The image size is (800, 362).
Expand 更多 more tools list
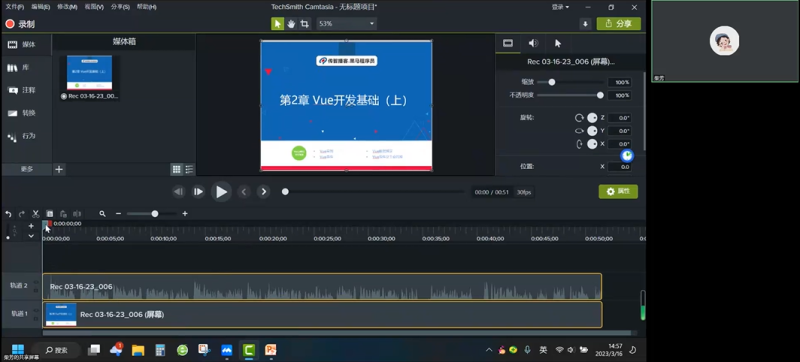27,169
